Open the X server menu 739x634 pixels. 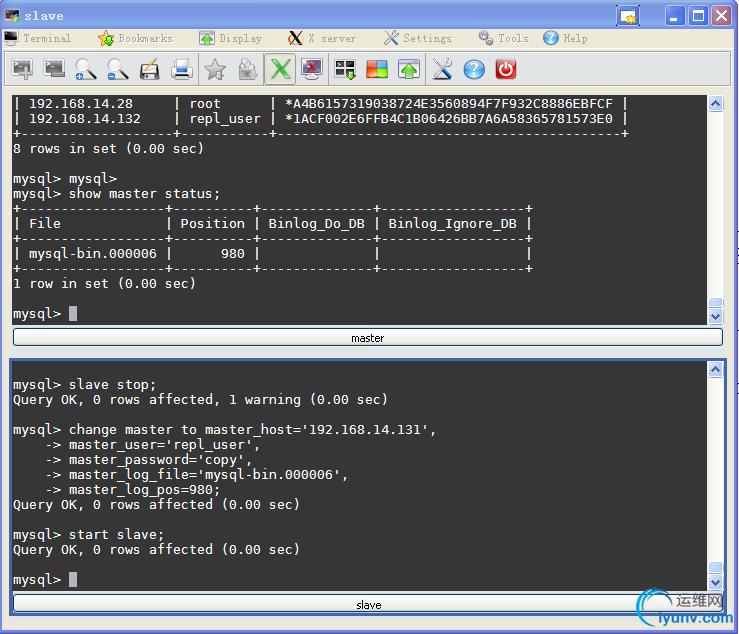(322, 38)
